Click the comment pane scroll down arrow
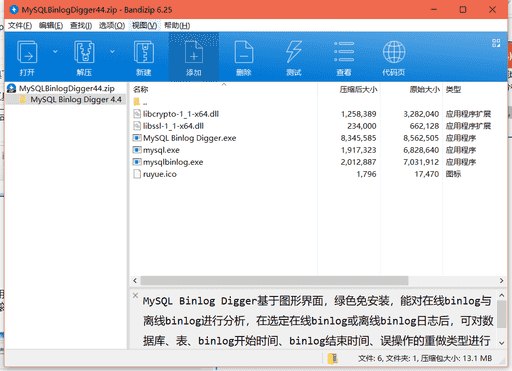Image resolution: width=512 pixels, height=371 pixels. (502, 343)
